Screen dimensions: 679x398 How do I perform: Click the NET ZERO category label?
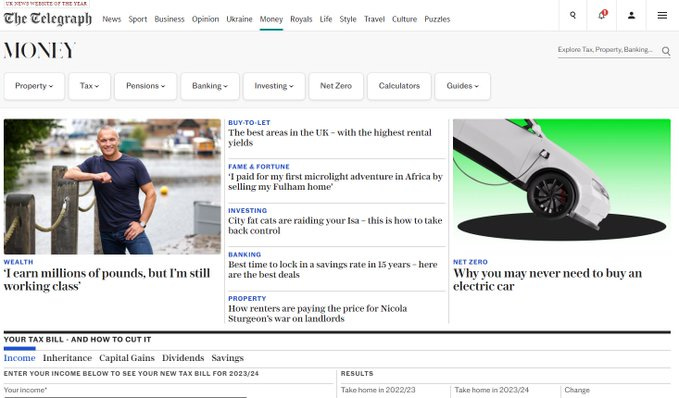[470, 262]
